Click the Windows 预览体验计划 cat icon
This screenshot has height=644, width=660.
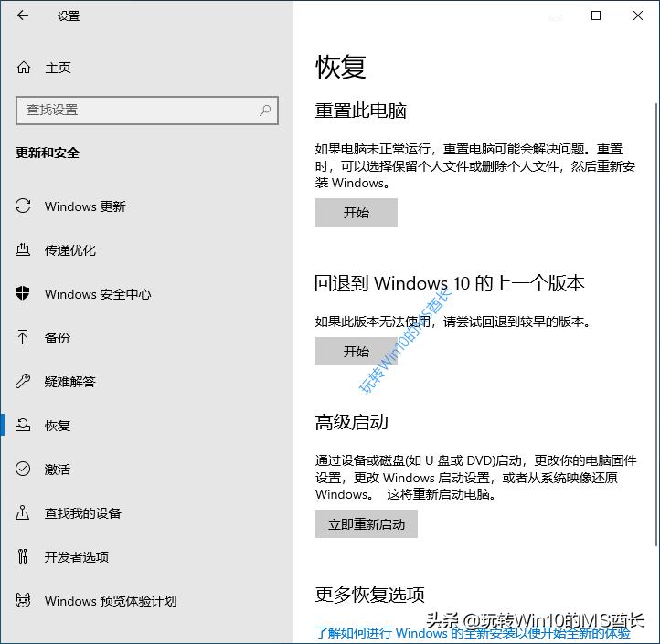tap(23, 600)
